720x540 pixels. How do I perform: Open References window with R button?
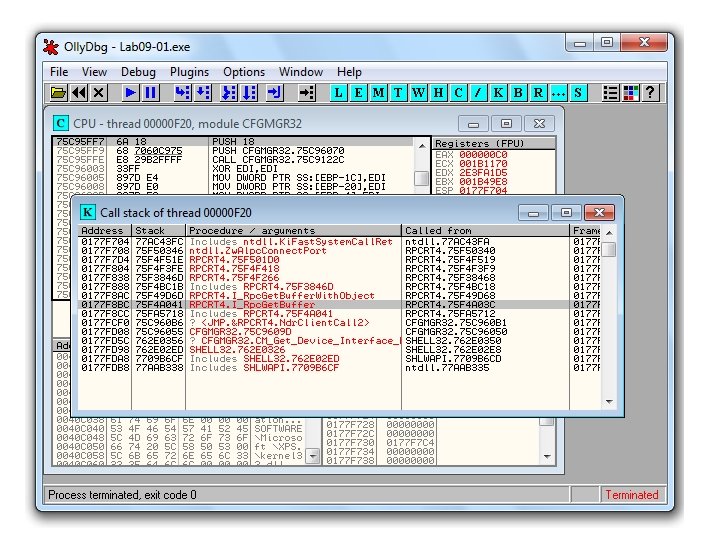pyautogui.click(x=538, y=93)
